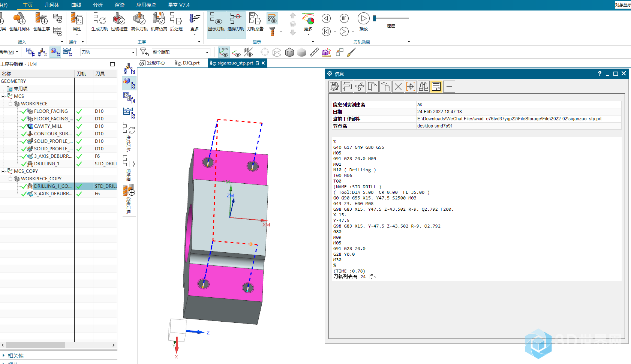This screenshot has height=364, width=631.
Task: Play the tool path animation
Action: (x=363, y=18)
